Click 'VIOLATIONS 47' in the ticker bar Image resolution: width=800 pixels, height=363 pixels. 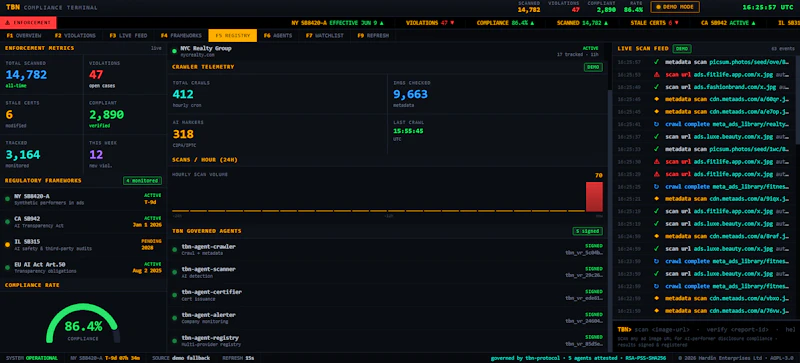click(430, 23)
